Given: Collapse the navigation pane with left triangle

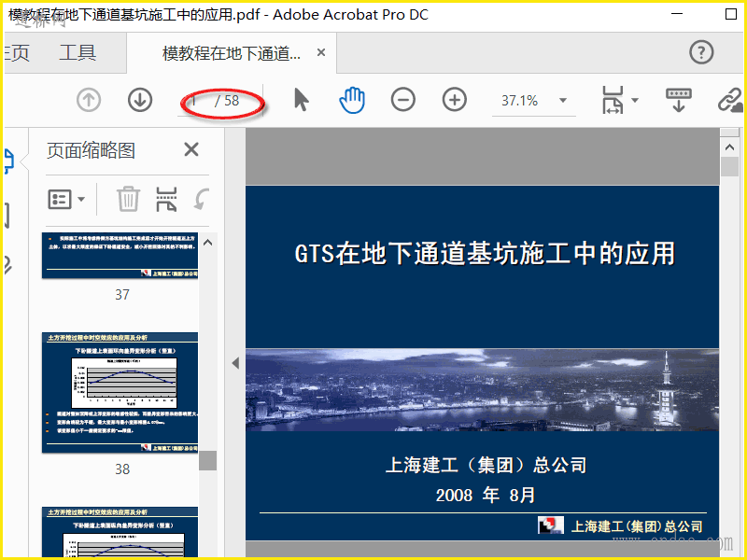Looking at the screenshot, I should point(235,363).
